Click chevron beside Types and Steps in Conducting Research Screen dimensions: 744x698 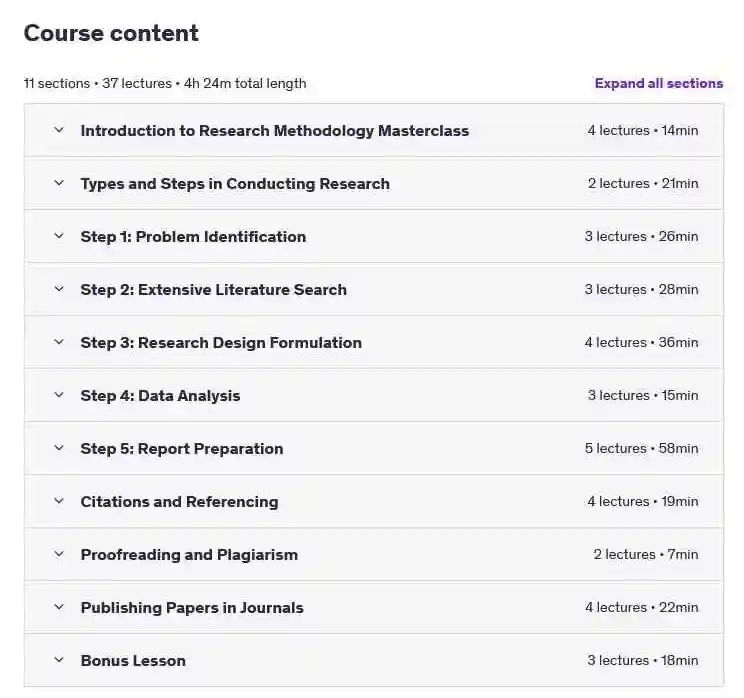(59, 183)
